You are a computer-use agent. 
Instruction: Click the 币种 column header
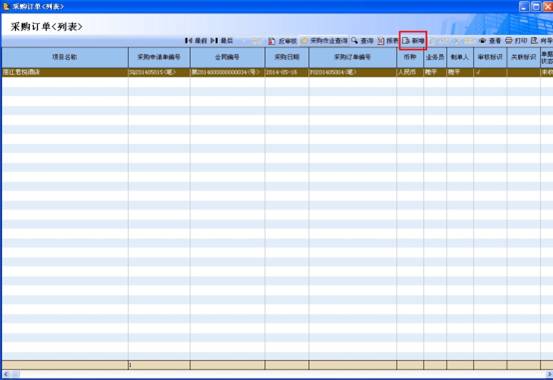(x=410, y=57)
